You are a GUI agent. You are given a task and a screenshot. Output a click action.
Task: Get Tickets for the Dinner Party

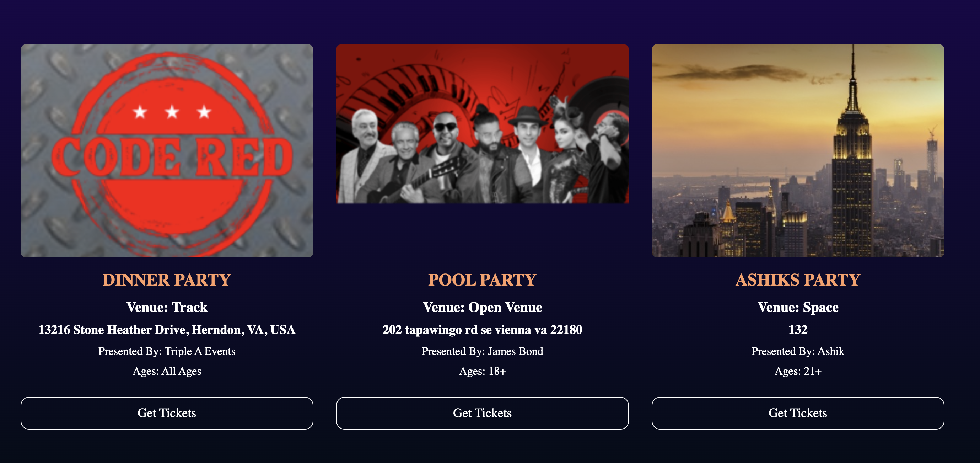click(x=167, y=413)
